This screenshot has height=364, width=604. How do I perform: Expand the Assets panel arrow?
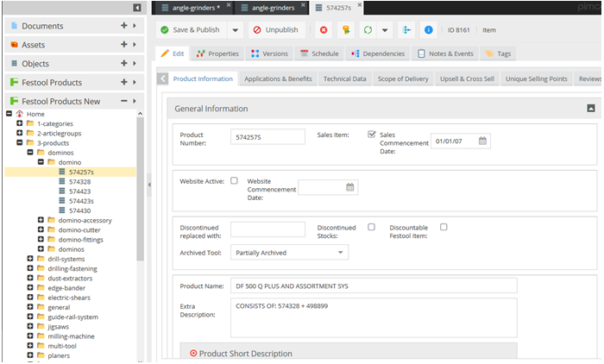tap(135, 44)
